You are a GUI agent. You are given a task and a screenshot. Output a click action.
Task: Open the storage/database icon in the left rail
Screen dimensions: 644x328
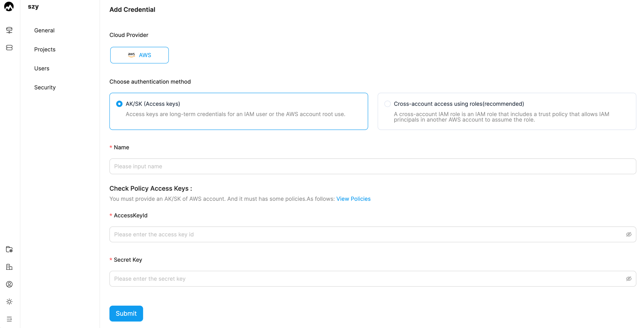click(x=9, y=48)
